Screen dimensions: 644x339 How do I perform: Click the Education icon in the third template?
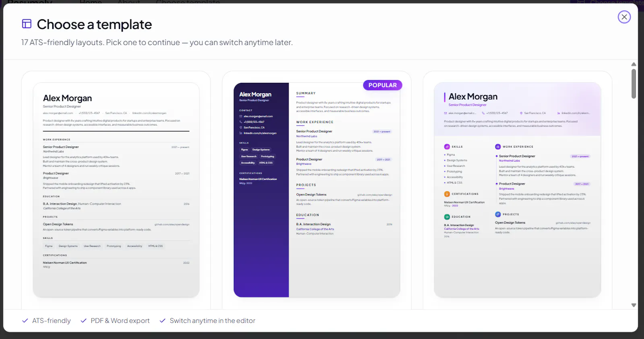click(447, 217)
